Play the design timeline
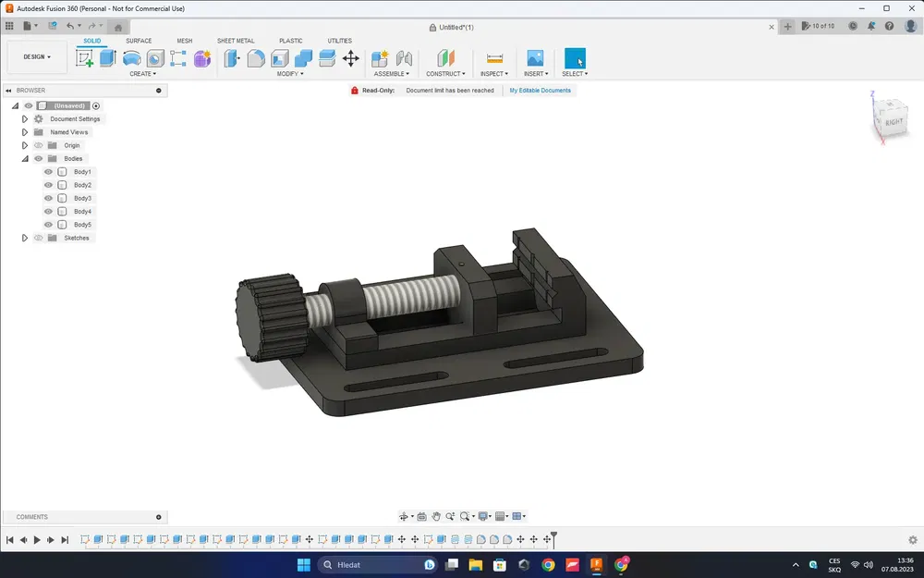 tap(37, 539)
